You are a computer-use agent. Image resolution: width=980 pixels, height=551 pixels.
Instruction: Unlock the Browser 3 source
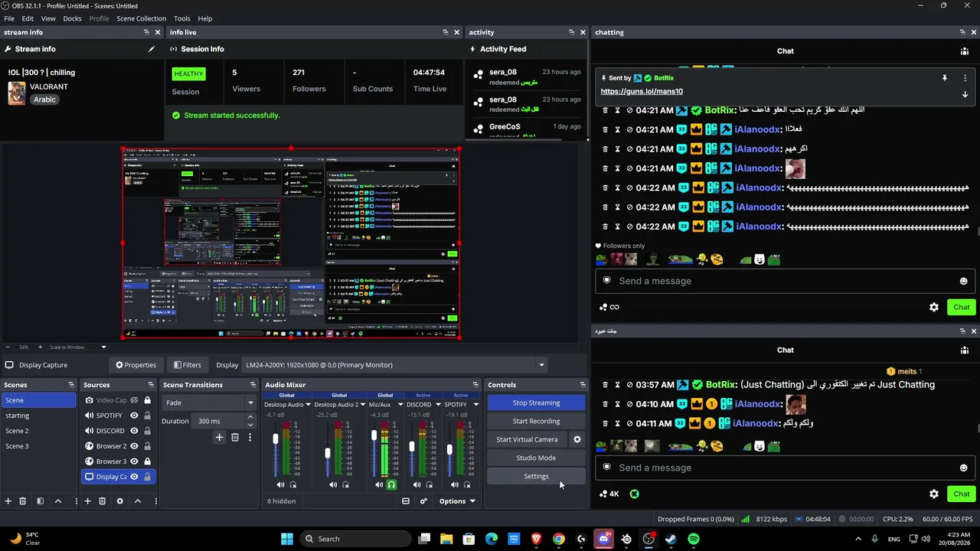(147, 461)
